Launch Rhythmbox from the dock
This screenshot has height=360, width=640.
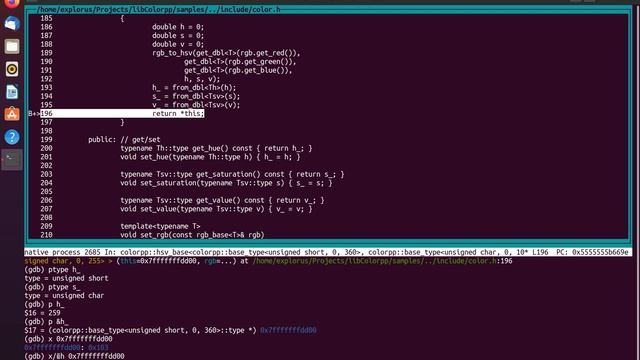[12, 69]
